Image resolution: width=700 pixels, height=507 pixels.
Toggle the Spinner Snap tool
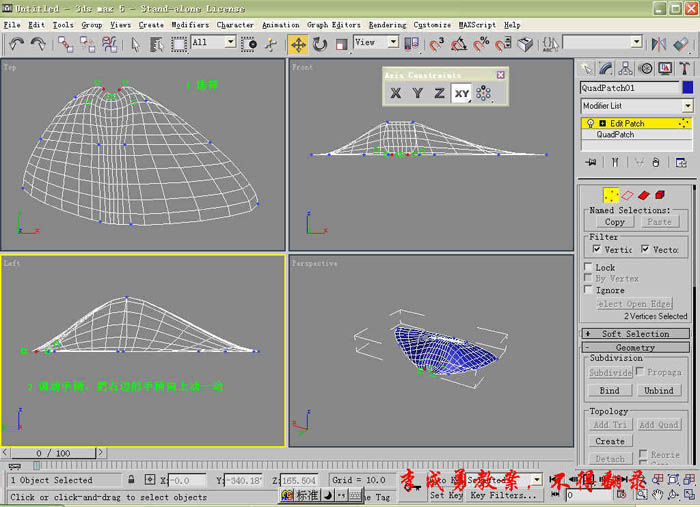tap(503, 44)
